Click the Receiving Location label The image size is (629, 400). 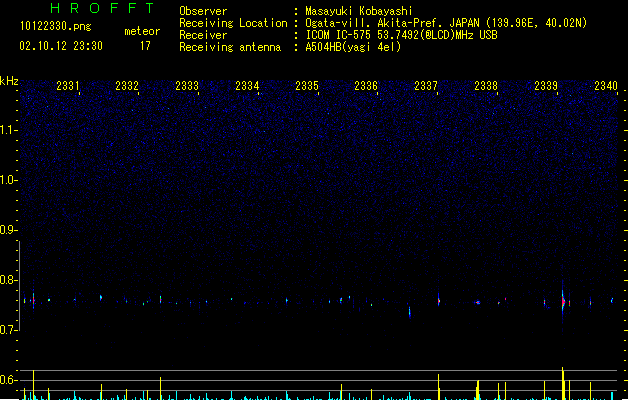tap(233, 23)
